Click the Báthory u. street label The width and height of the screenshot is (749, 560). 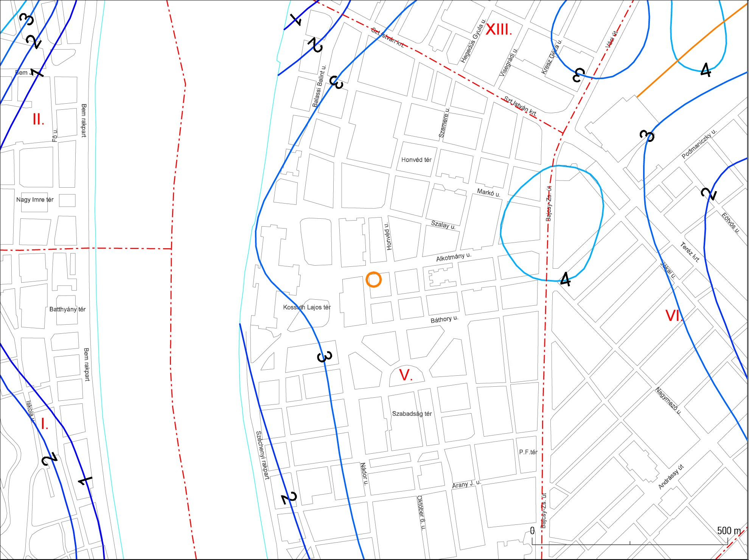point(444,319)
